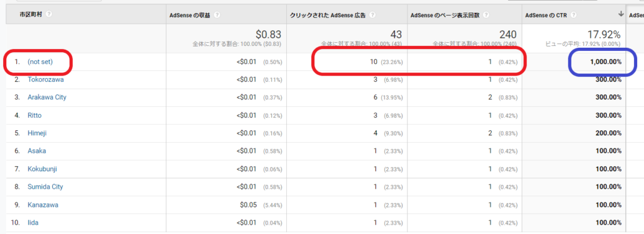The image size is (644, 234).
Task: Open the Asaka city row link
Action: (36, 151)
